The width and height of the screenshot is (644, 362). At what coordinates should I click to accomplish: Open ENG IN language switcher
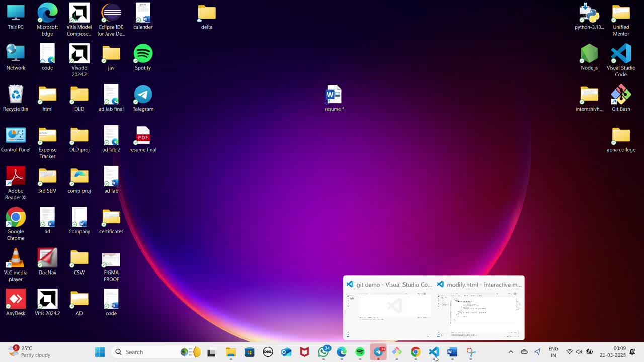tap(553, 352)
